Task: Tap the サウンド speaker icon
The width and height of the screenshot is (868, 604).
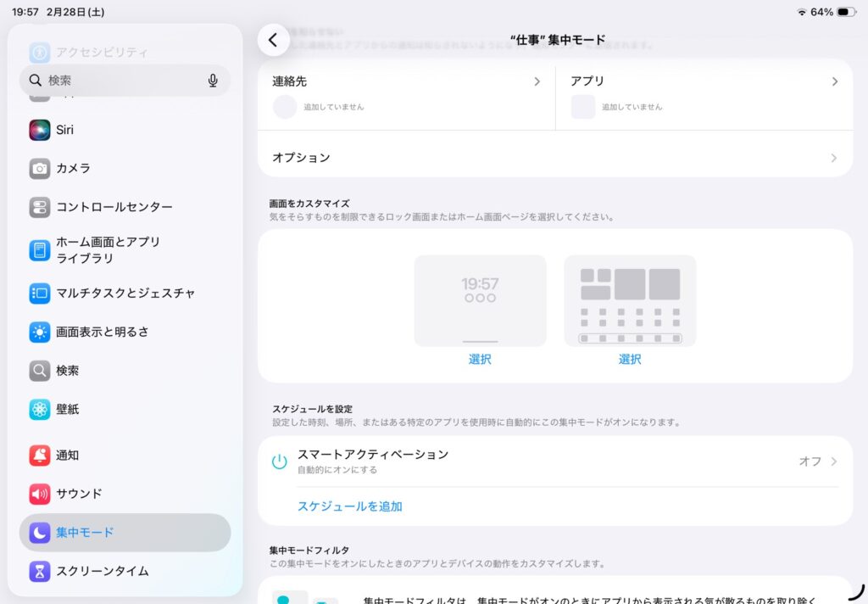Action: (x=40, y=494)
